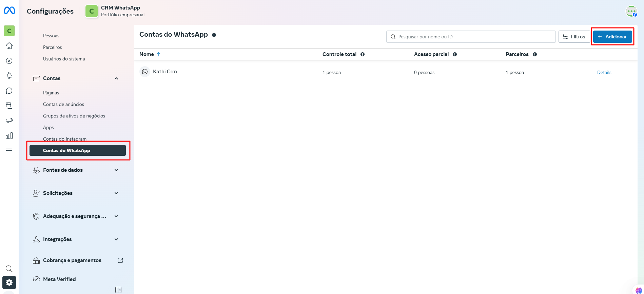Click the Meta logo icon
This screenshot has width=644, height=294.
9,11
